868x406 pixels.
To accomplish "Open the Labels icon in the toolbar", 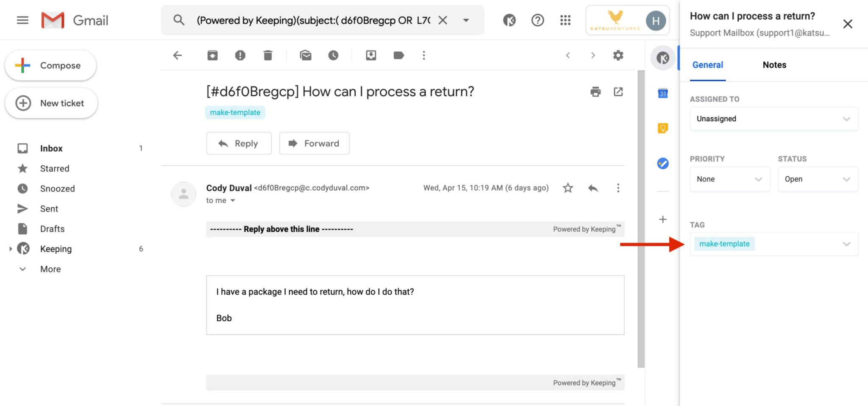I will click(398, 56).
